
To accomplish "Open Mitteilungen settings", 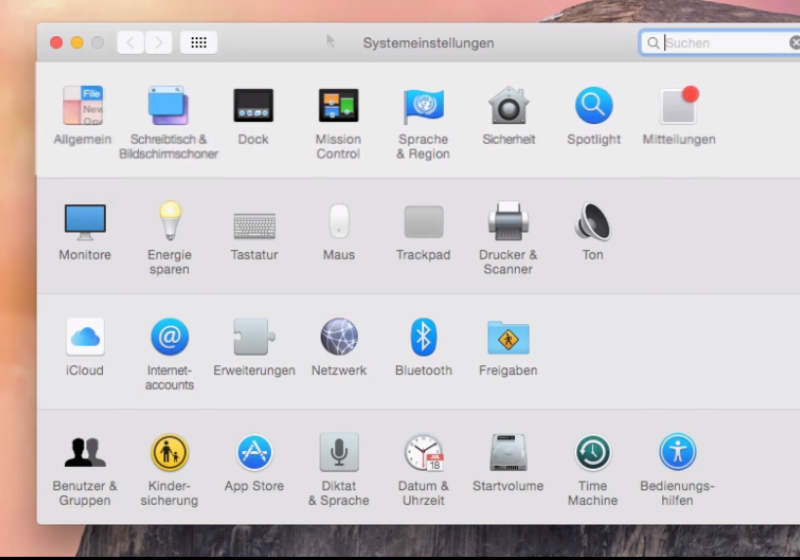I will point(679,106).
